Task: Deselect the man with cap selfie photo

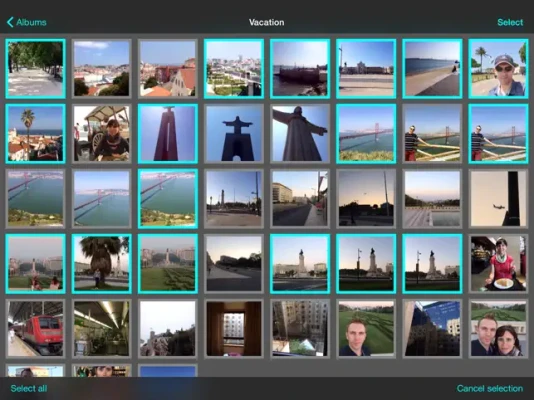Action: coord(498,69)
